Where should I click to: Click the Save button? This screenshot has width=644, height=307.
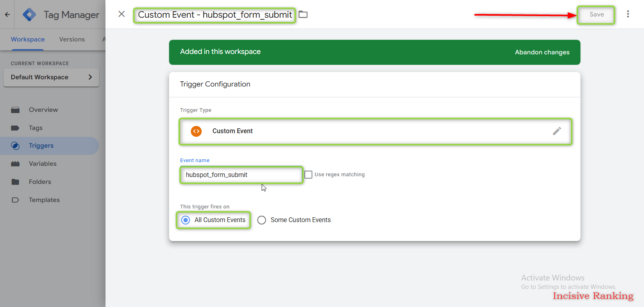pos(597,14)
